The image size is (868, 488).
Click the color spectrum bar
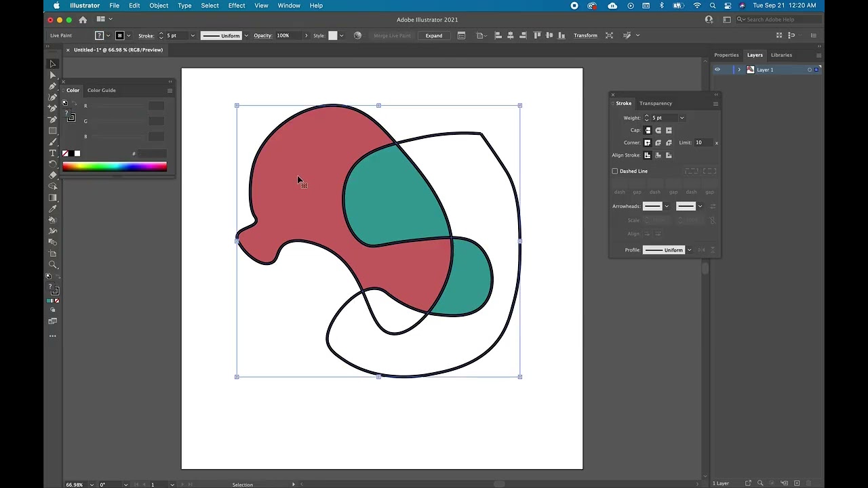click(x=115, y=167)
